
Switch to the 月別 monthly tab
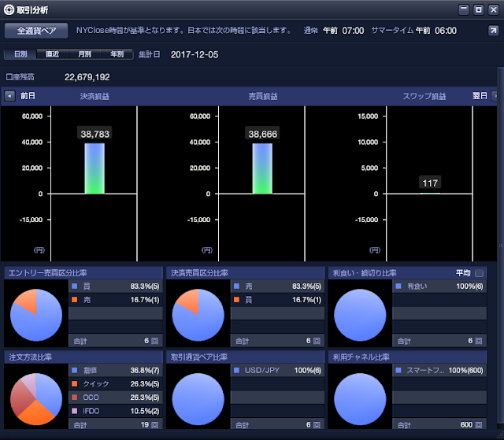tap(85, 54)
